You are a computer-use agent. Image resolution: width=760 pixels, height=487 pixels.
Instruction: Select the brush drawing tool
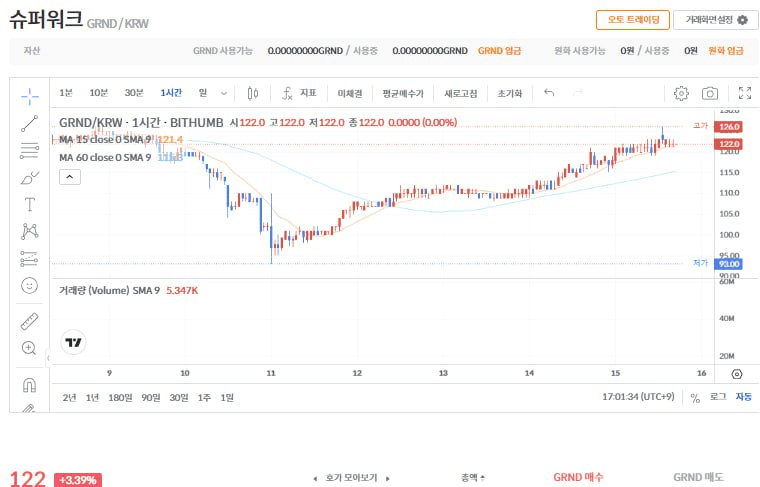(30, 178)
